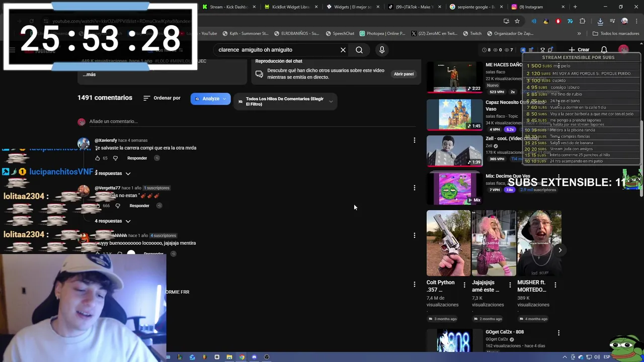Image resolution: width=644 pixels, height=362 pixels.
Task: Dislike the Xaviersfy comment
Action: pyautogui.click(x=115, y=158)
